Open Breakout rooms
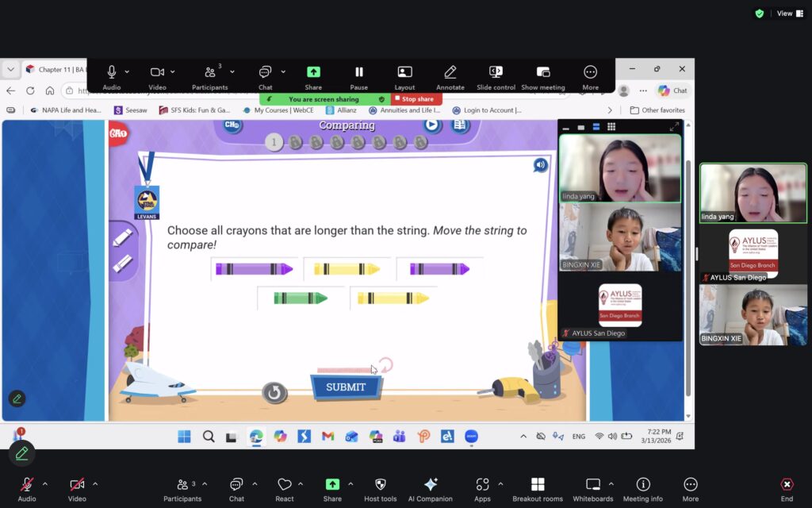This screenshot has width=812, height=508. tap(537, 484)
